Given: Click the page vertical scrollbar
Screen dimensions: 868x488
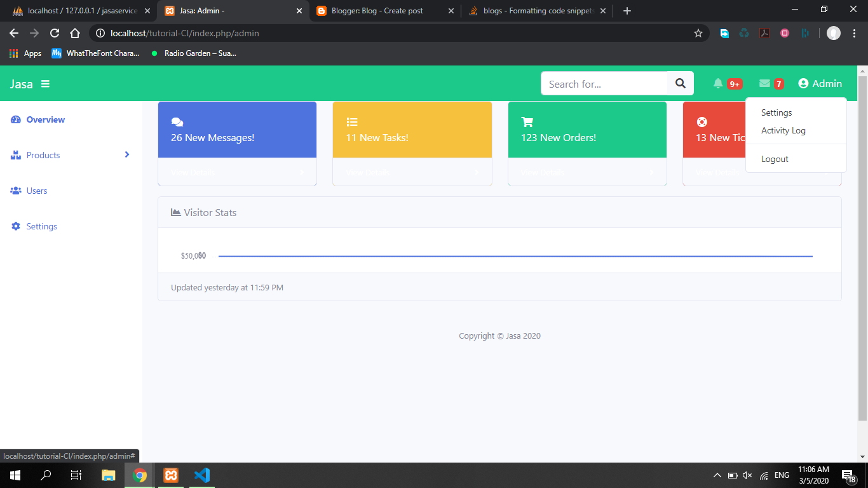Looking at the screenshot, I should 862,248.
